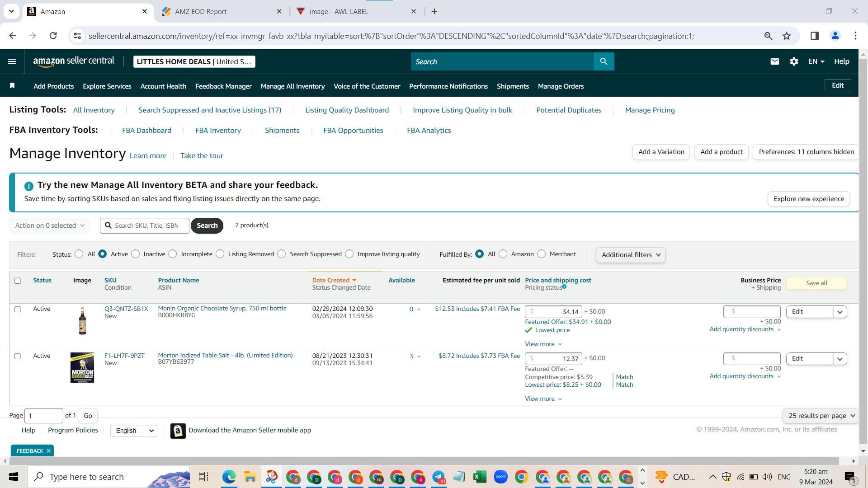Image resolution: width=868 pixels, height=488 pixels.
Task: Open Zoom from the taskbar
Action: pyautogui.click(x=501, y=477)
